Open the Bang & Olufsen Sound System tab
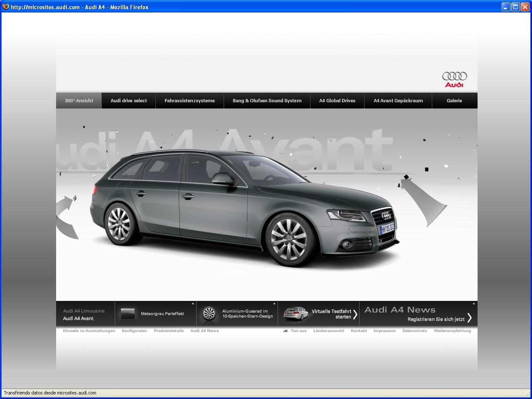Viewport: 532px width, 399px height. 267,101
